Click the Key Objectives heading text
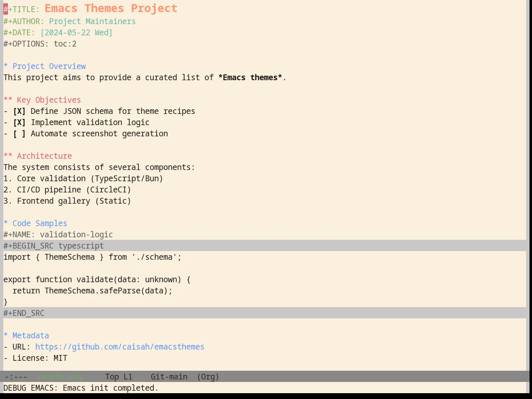This screenshot has height=399, width=532. pos(49,100)
